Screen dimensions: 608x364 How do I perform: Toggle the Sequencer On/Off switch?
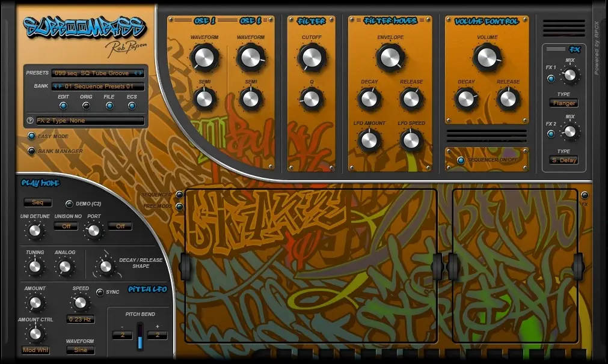(461, 160)
